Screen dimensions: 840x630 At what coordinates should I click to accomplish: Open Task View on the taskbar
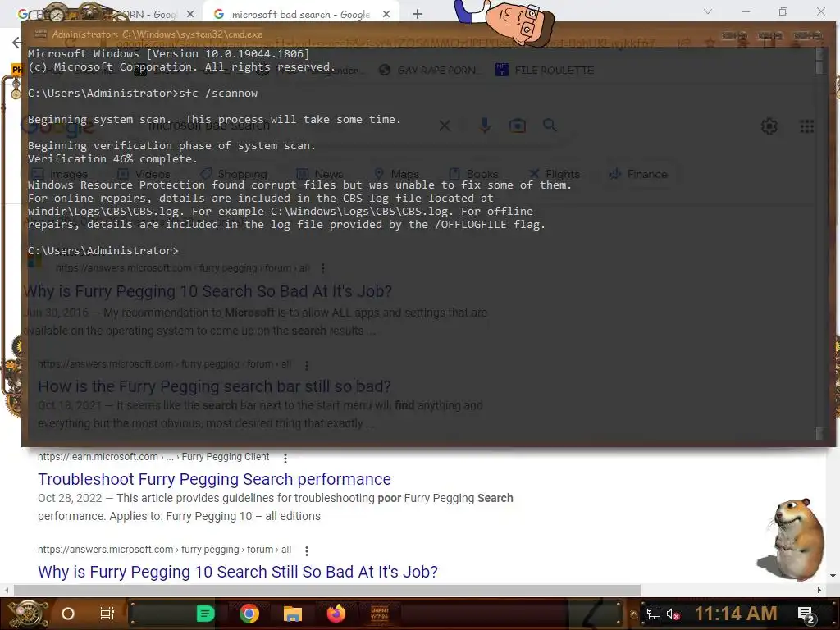click(x=107, y=614)
